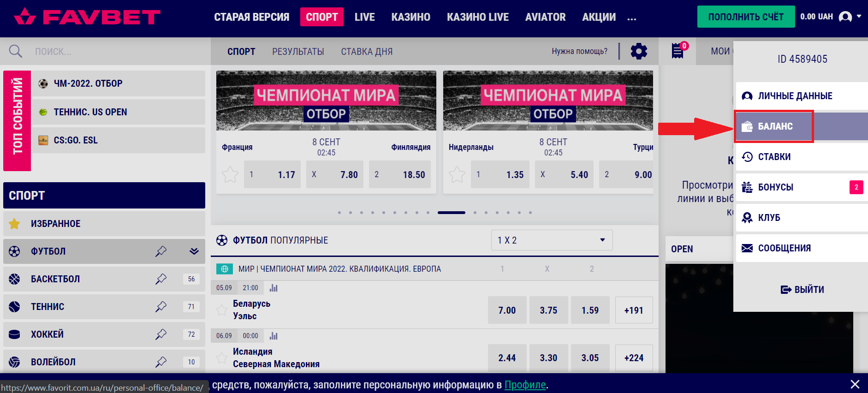
Task: Click the first carousel dot
Action: tap(339, 213)
